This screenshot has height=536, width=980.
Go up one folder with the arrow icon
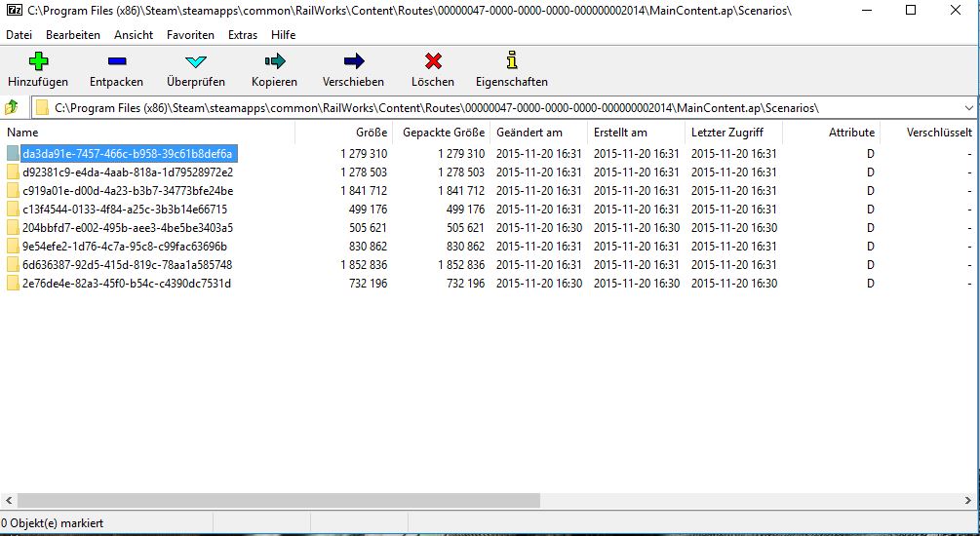[12, 107]
